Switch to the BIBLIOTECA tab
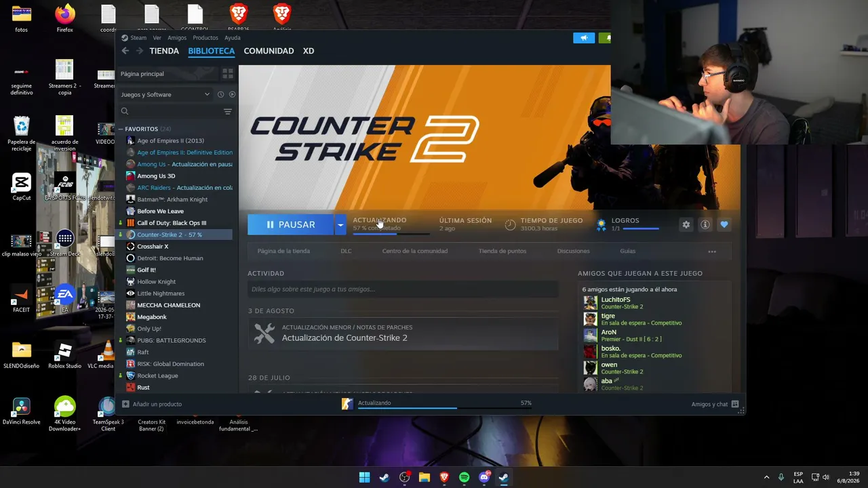This screenshot has width=868, height=488. click(x=212, y=51)
